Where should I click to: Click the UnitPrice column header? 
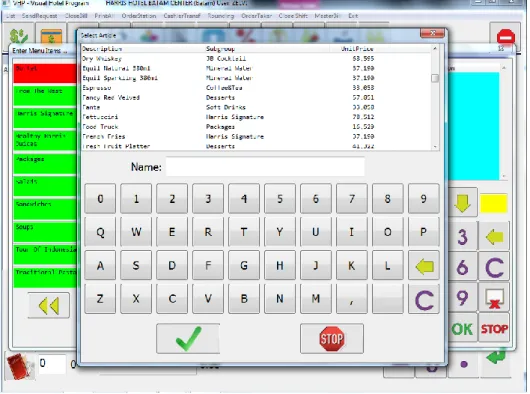357,49
